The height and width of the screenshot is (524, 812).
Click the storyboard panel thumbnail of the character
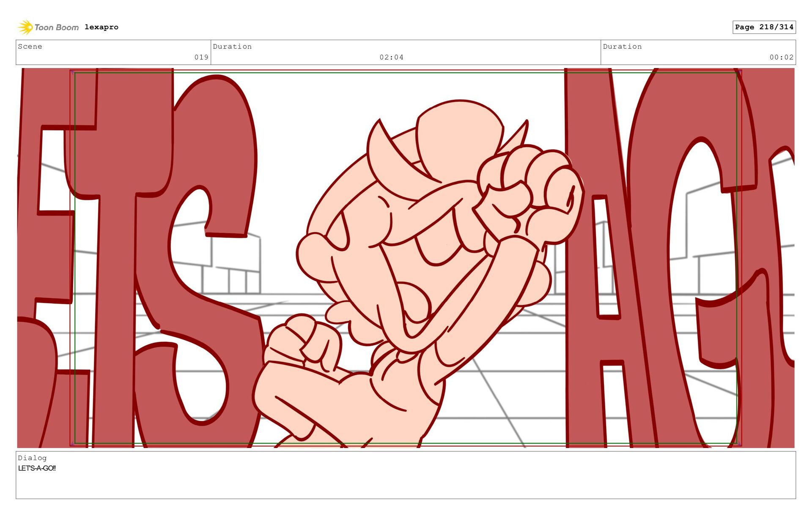click(406, 258)
